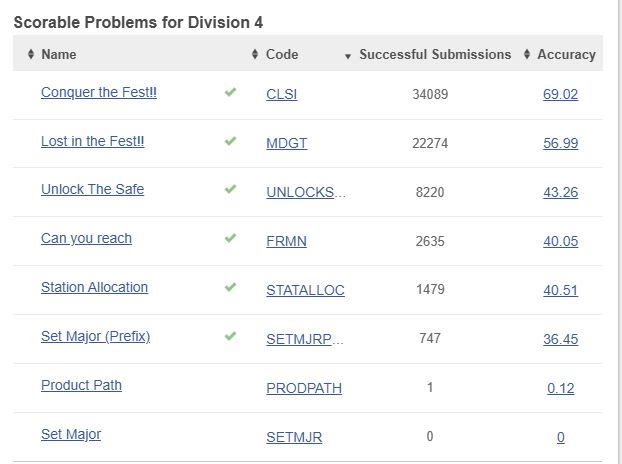Open the Product Path problem link

pos(81,385)
